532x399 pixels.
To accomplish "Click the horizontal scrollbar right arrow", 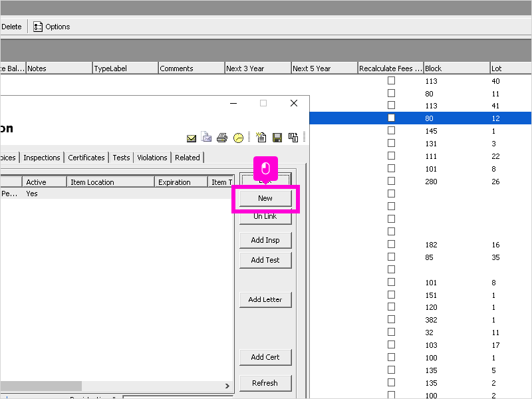I will pyautogui.click(x=227, y=386).
